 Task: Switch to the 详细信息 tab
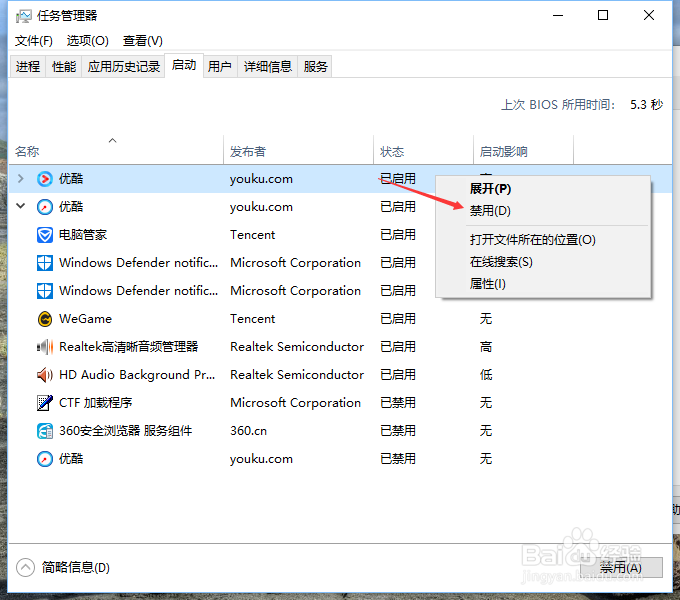(x=268, y=67)
